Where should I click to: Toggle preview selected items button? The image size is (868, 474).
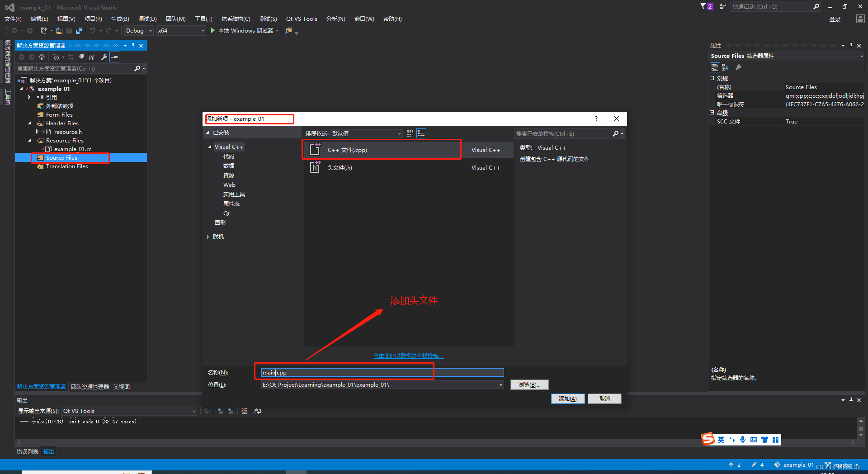pos(115,57)
